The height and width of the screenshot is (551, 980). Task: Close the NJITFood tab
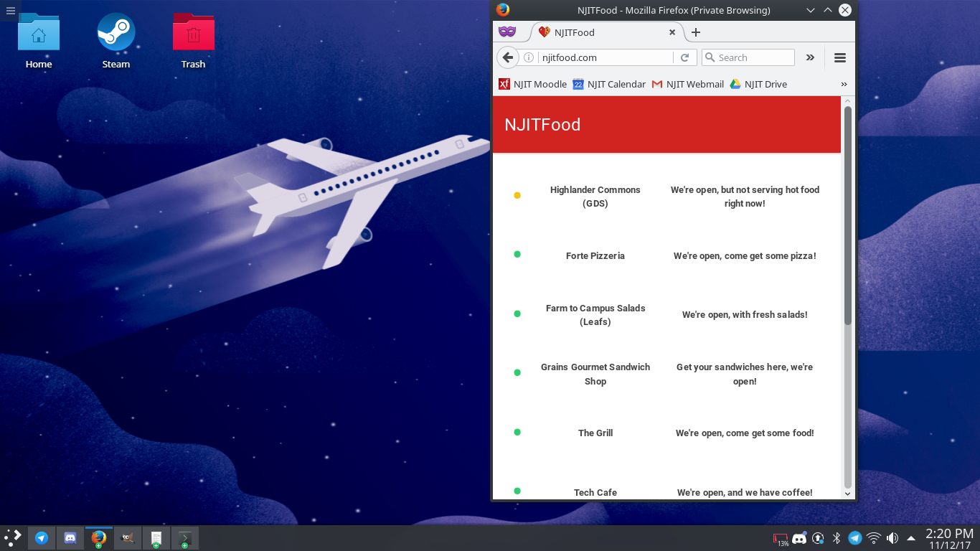672,32
